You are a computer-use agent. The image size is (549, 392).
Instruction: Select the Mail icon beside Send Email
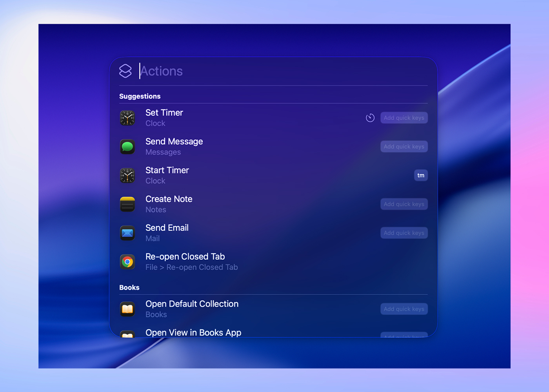[127, 233]
